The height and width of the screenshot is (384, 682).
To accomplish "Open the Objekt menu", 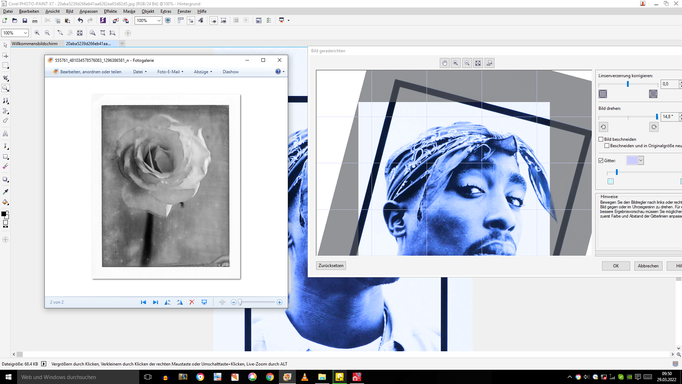I will tap(148, 11).
